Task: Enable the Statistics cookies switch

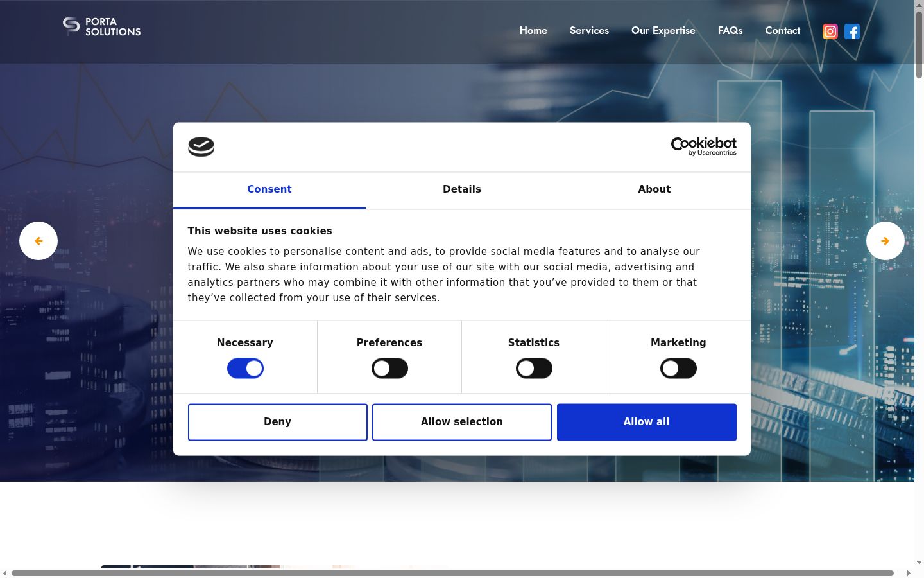Action: pos(534,369)
